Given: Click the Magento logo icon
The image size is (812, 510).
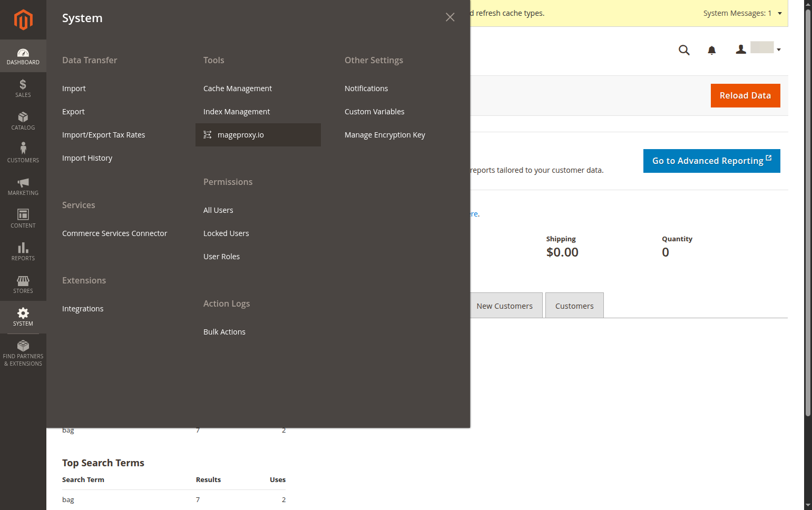Looking at the screenshot, I should pyautogui.click(x=23, y=20).
